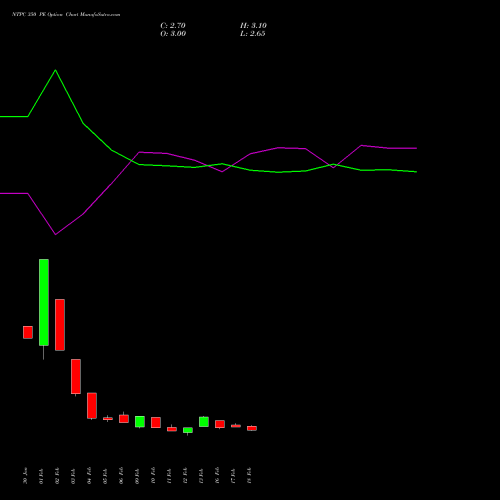Select the '10 Feb' date label
Image resolution: width=500 pixels, height=500 pixels.
pyautogui.click(x=153, y=475)
